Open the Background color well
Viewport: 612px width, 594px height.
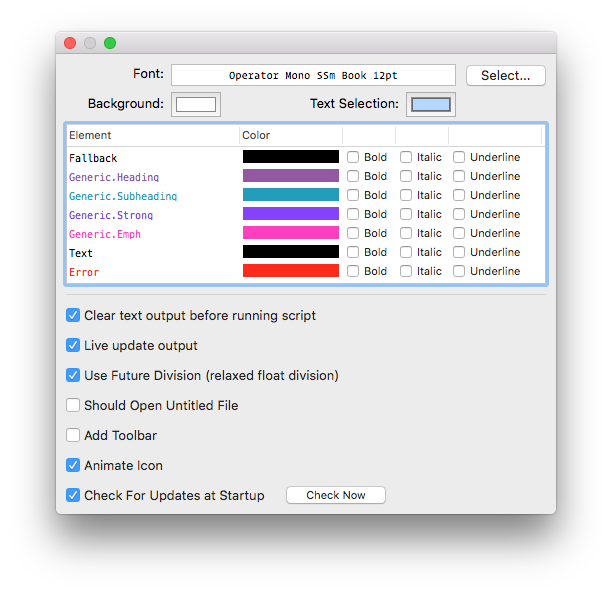pyautogui.click(x=196, y=105)
